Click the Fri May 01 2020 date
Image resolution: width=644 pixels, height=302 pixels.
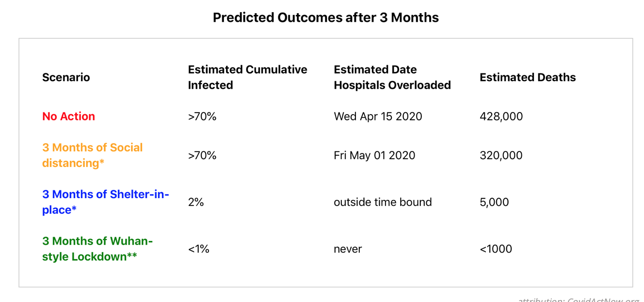coord(374,155)
